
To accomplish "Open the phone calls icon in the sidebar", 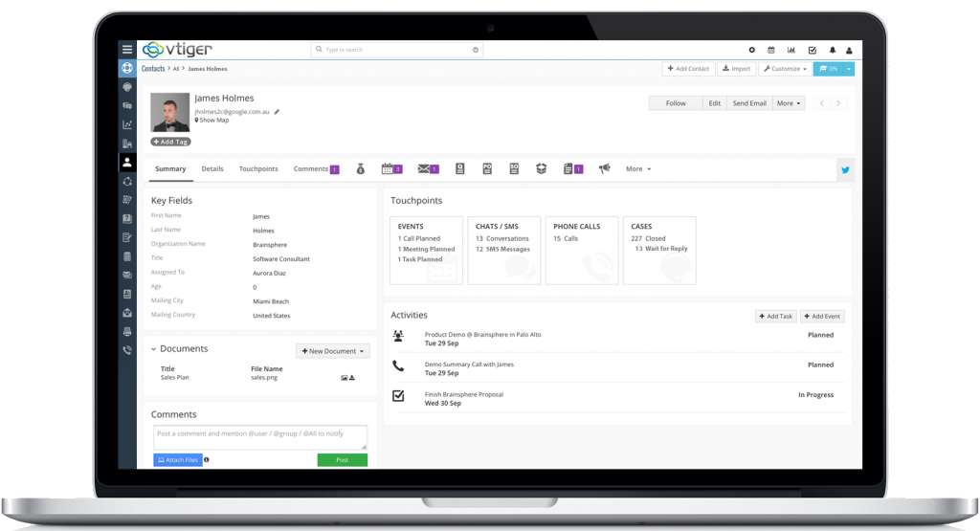I will (x=127, y=350).
